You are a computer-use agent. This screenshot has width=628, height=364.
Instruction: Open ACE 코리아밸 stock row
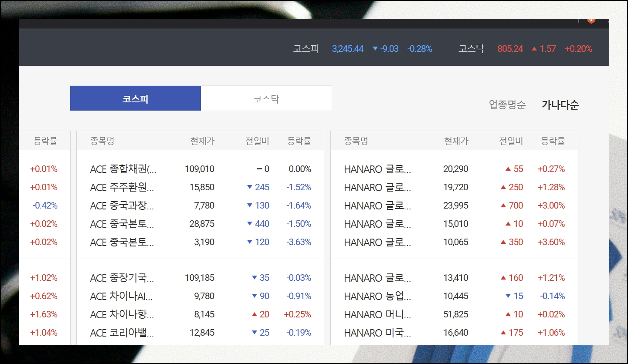[x=200, y=333]
